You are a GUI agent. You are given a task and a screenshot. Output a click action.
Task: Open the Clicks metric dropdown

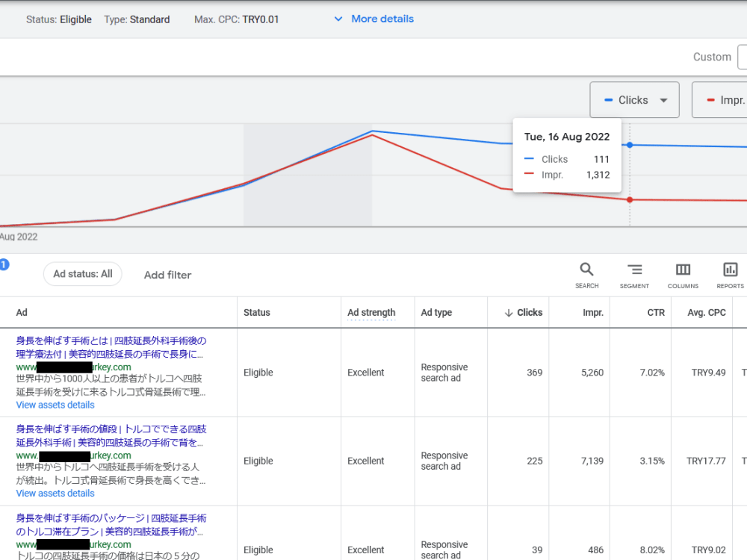[634, 100]
